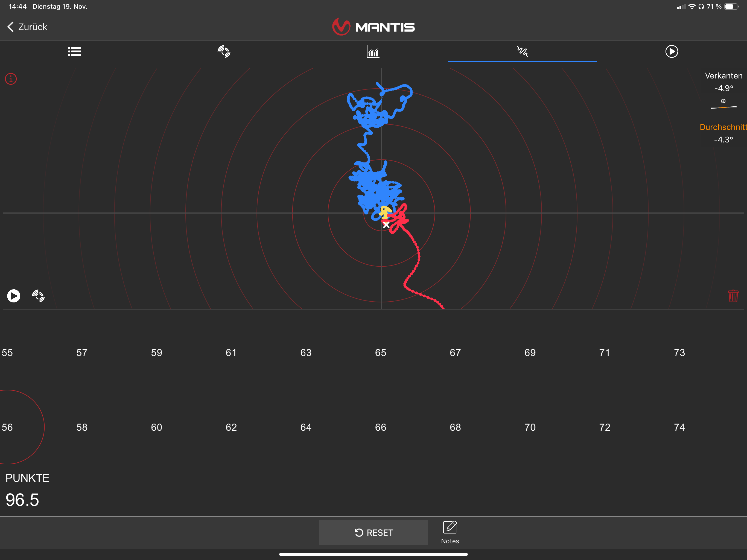The image size is (747, 560).
Task: Select the movement trace tab icon
Action: [522, 51]
